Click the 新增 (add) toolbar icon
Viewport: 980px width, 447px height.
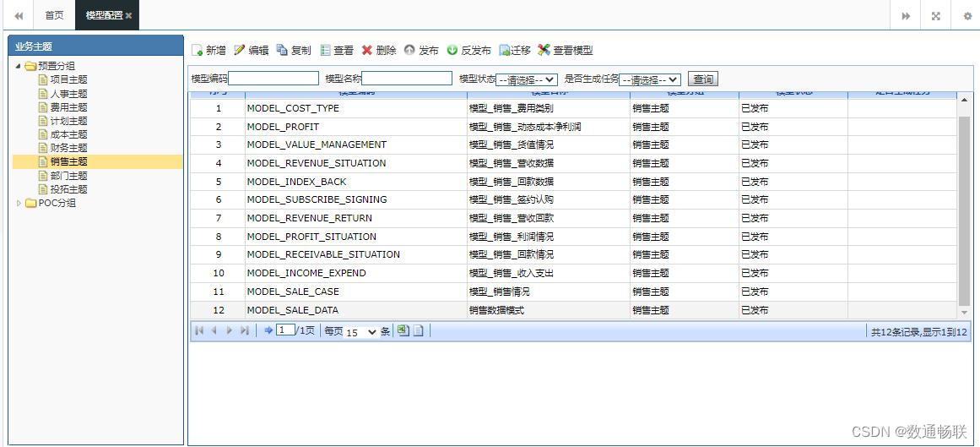click(x=197, y=51)
